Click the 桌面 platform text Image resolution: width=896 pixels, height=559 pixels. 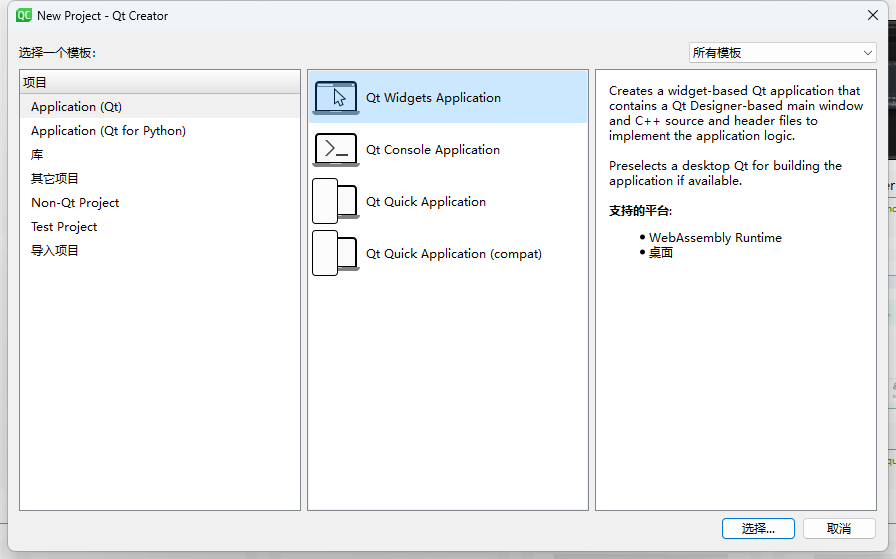click(661, 253)
